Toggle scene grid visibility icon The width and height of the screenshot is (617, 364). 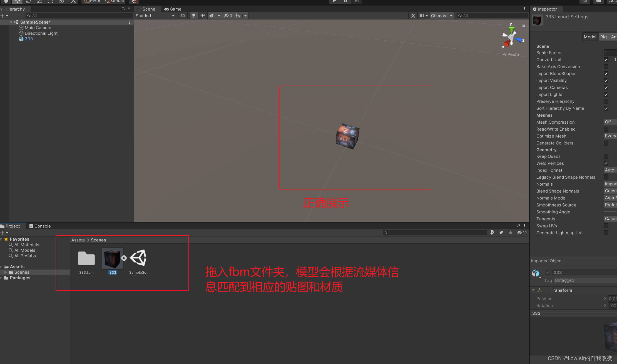point(238,16)
